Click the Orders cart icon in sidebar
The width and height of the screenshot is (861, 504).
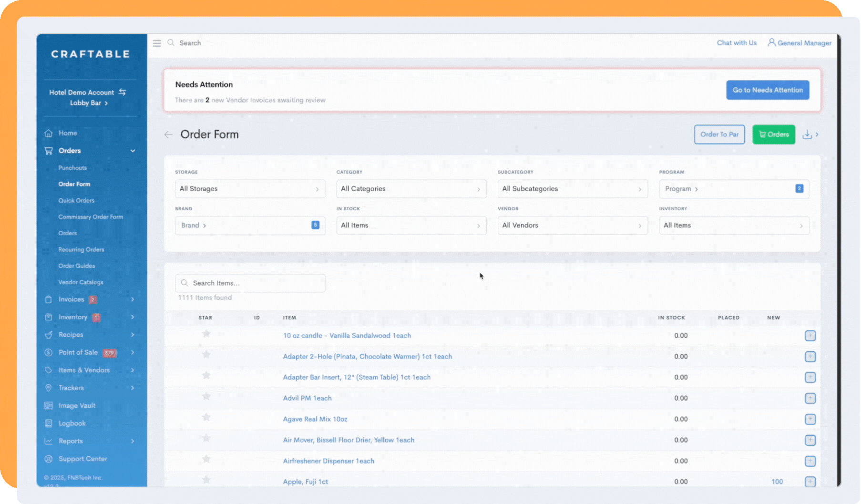[48, 151]
